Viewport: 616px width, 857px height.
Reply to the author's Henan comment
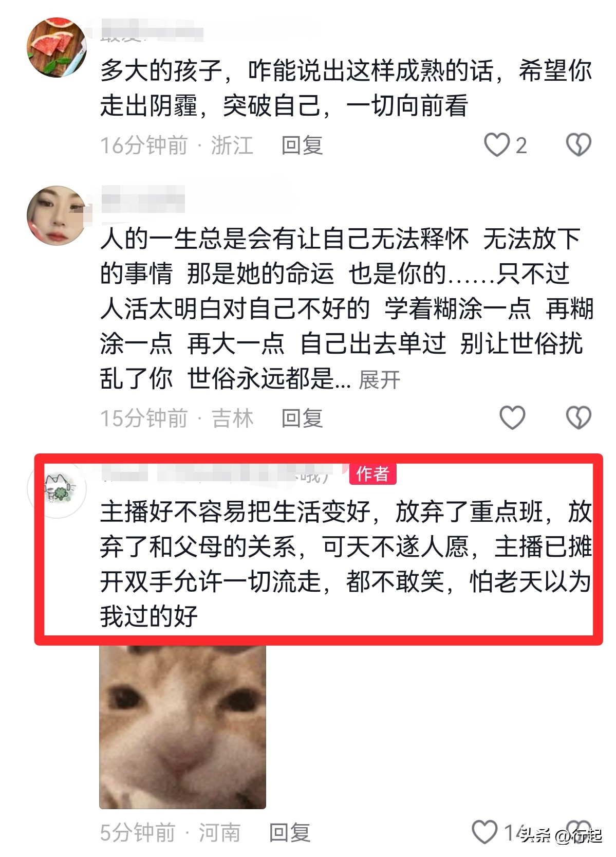[x=290, y=832]
